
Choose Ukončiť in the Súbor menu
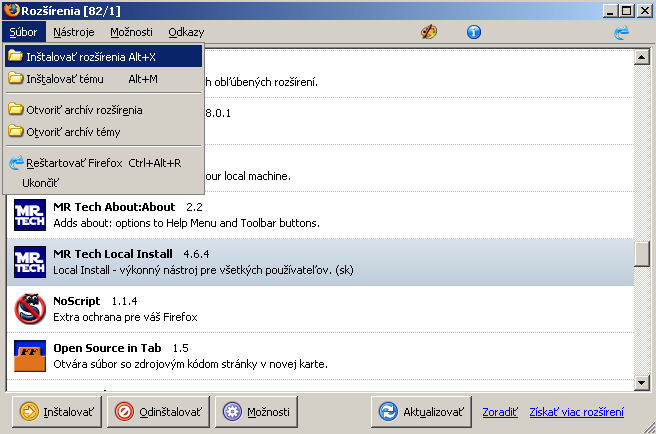coord(103,183)
